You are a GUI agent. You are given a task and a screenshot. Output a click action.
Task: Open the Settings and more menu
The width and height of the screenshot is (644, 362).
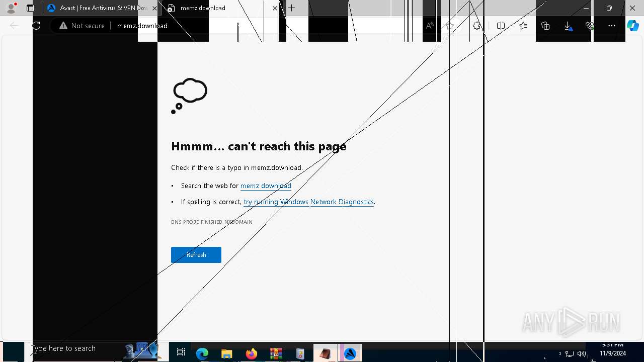(x=612, y=26)
